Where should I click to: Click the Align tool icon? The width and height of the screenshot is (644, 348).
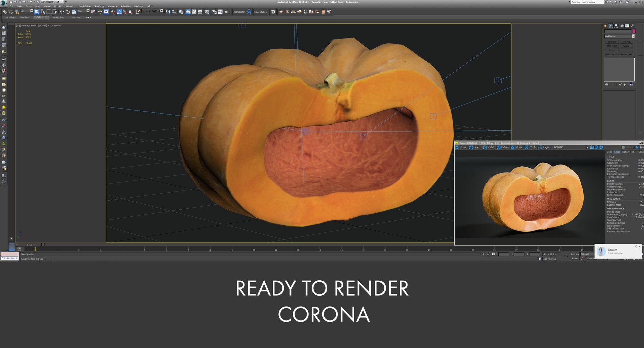(x=174, y=12)
